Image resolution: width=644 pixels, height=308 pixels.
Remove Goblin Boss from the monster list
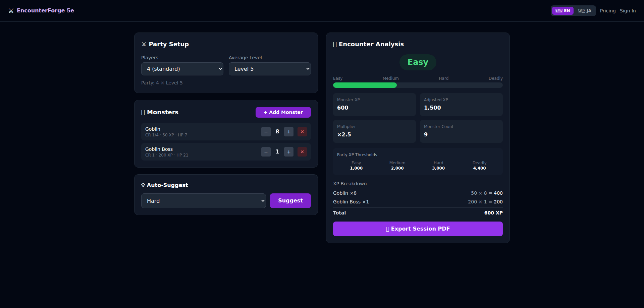click(302, 152)
